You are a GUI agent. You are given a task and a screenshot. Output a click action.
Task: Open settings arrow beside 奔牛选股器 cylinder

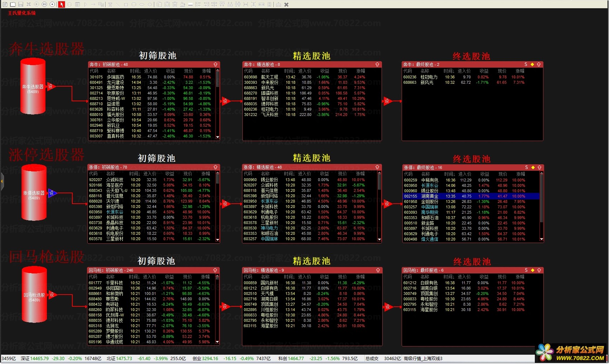(x=51, y=87)
